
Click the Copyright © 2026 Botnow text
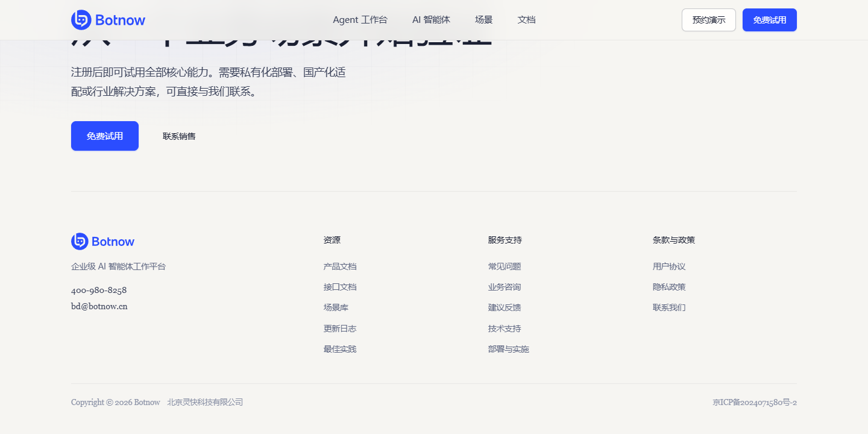pos(116,403)
